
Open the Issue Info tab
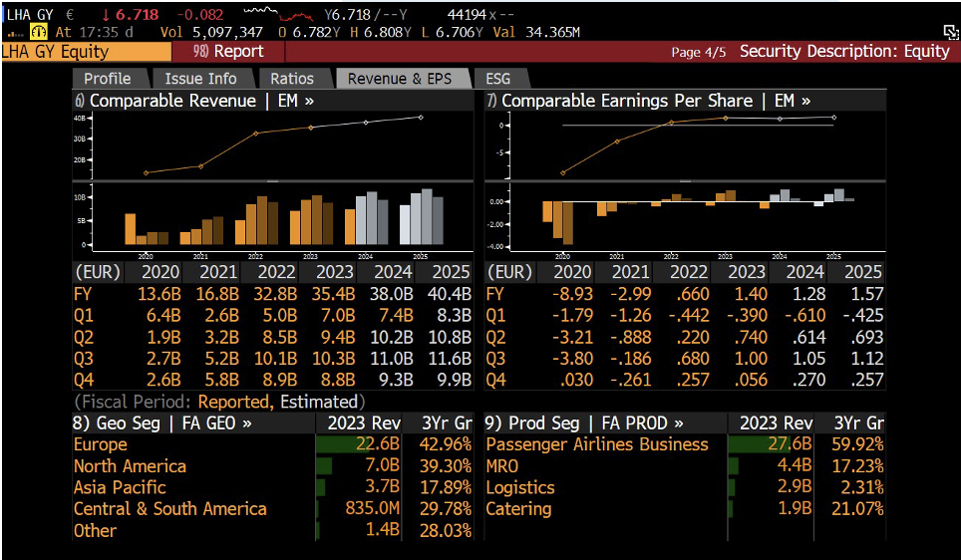(200, 79)
